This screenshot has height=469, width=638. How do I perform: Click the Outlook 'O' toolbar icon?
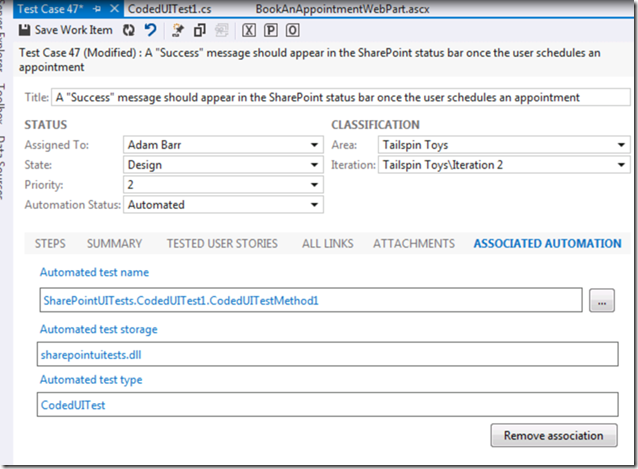(x=292, y=30)
